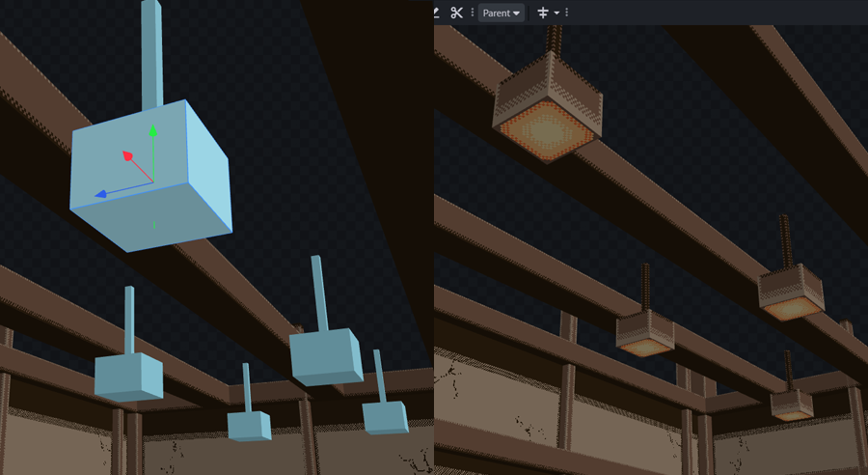Screen dimensions: 868x475
Task: Click the scissors cut icon in toolbar
Action: coord(457,13)
